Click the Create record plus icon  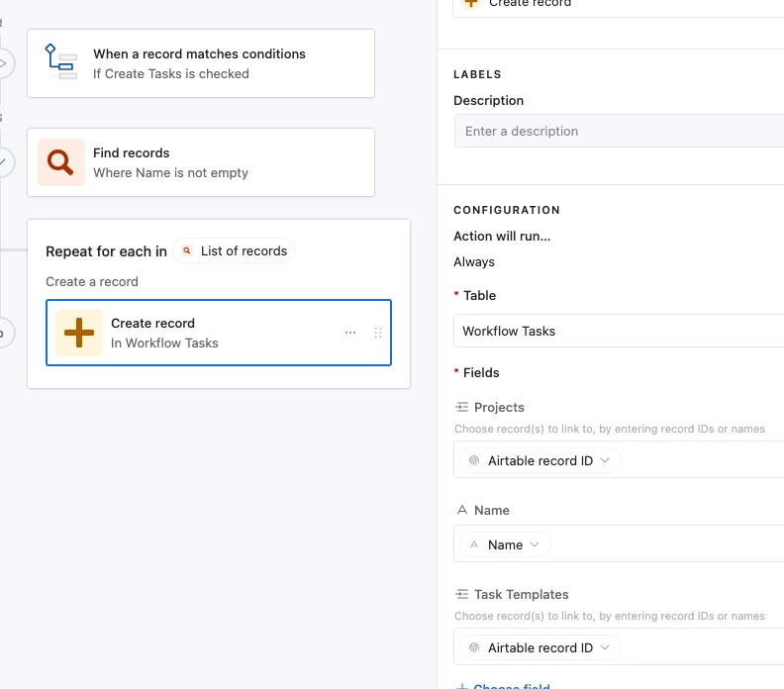[x=79, y=333]
